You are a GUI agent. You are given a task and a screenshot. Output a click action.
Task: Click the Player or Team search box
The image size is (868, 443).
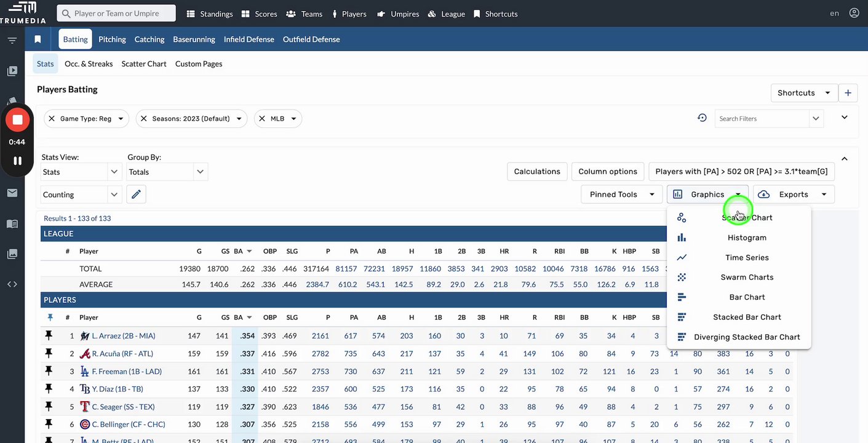pyautogui.click(x=116, y=13)
